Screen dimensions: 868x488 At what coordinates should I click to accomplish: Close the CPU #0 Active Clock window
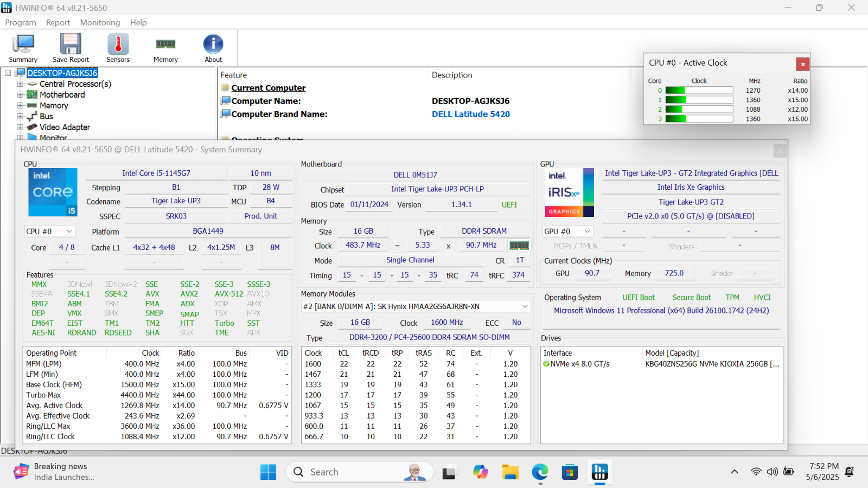[803, 64]
